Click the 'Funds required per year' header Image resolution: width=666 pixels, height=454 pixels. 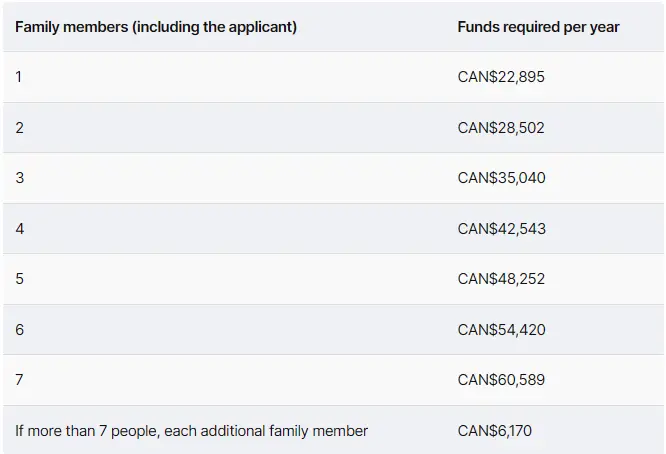click(x=538, y=27)
